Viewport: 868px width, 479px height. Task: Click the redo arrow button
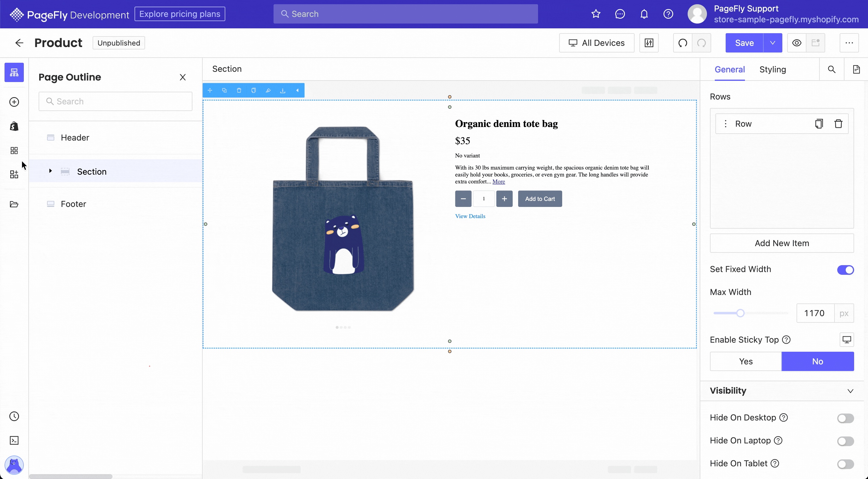702,43
